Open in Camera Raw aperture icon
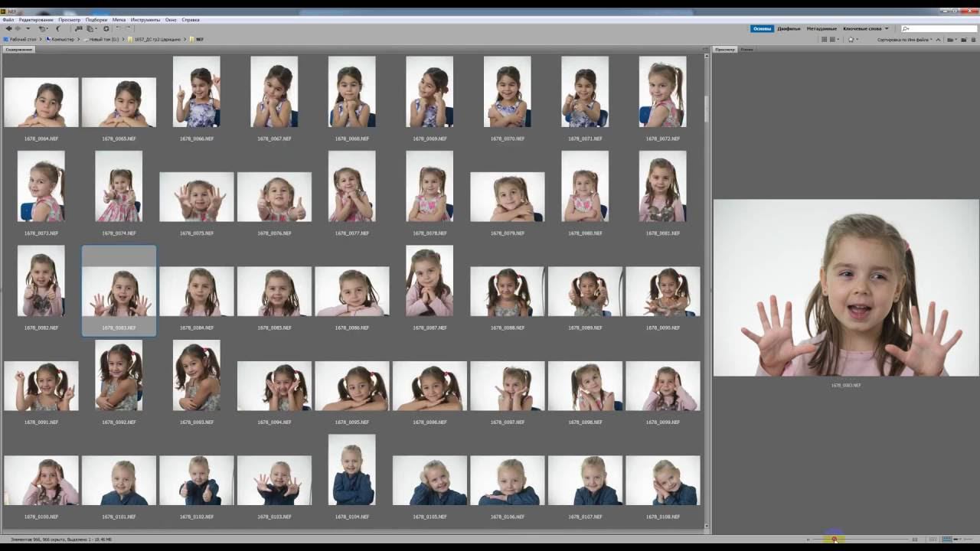Viewport: 980px width, 551px height. click(x=106, y=28)
